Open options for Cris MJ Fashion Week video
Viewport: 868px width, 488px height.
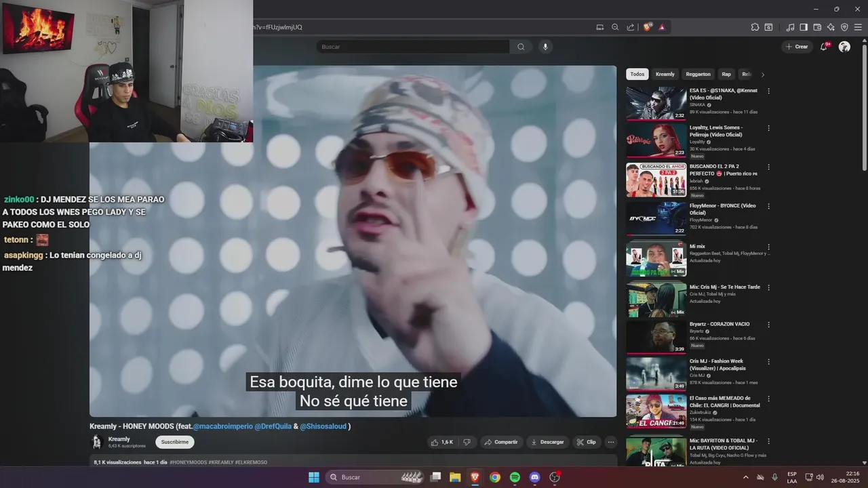pyautogui.click(x=768, y=361)
